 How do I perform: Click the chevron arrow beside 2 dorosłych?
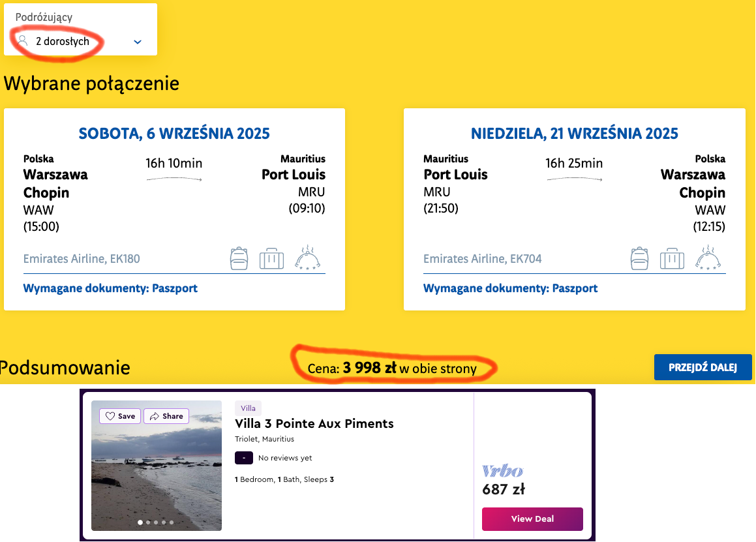[138, 42]
